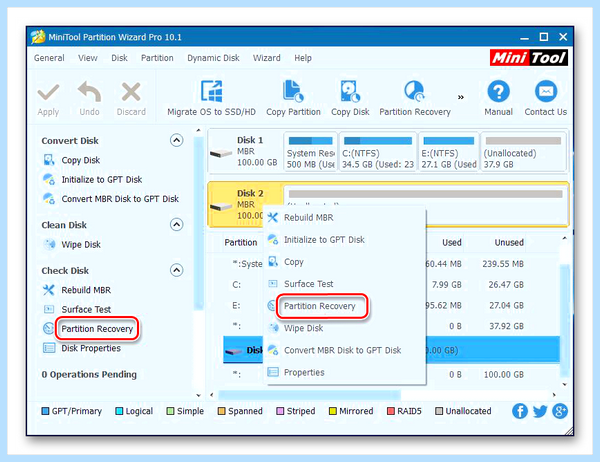The image size is (600, 462).
Task: Open the General menu
Action: click(x=49, y=58)
